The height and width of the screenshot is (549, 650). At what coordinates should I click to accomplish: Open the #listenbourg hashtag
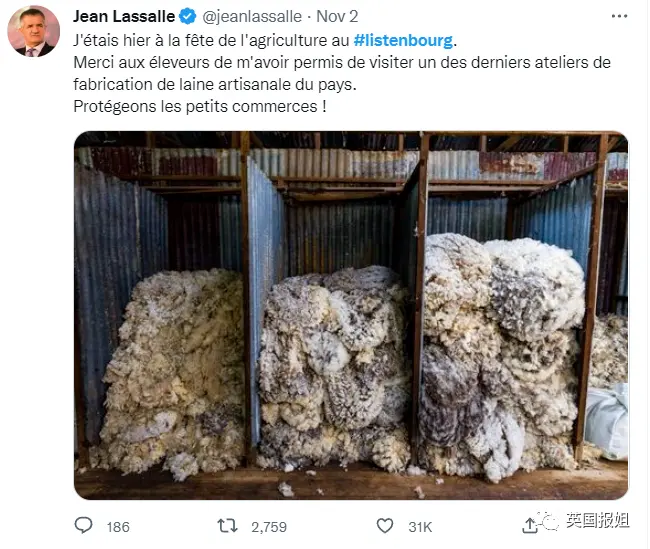(x=403, y=40)
